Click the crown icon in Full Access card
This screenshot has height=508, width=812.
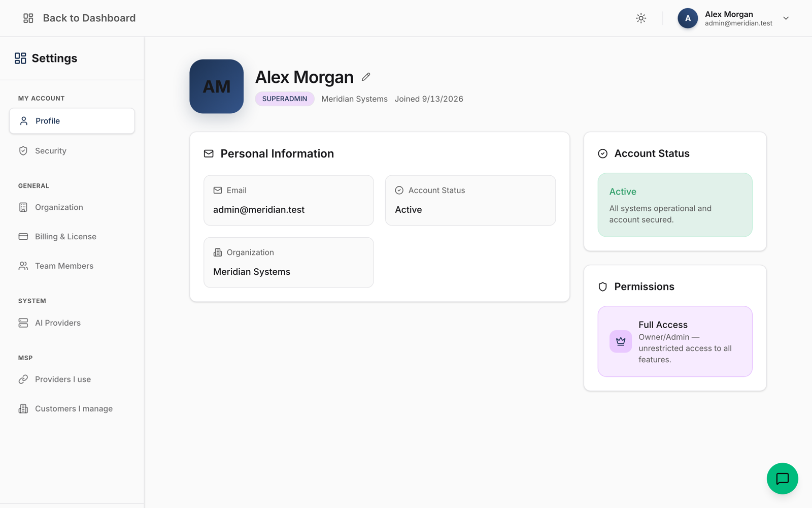coord(621,341)
